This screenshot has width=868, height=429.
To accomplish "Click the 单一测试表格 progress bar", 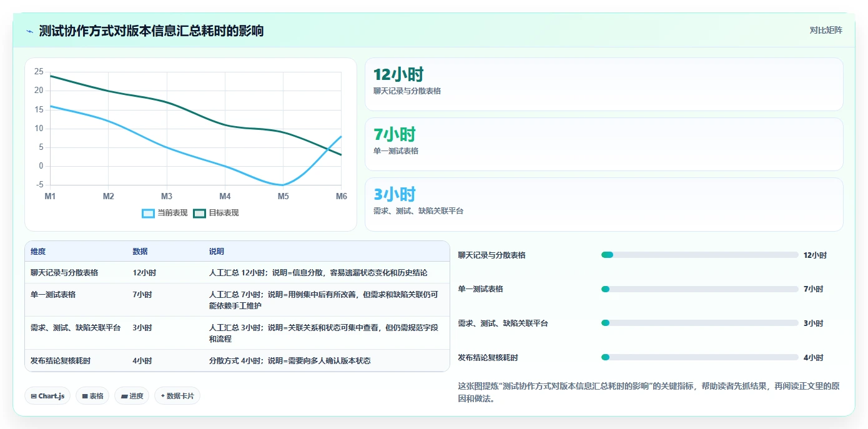I will [x=699, y=289].
